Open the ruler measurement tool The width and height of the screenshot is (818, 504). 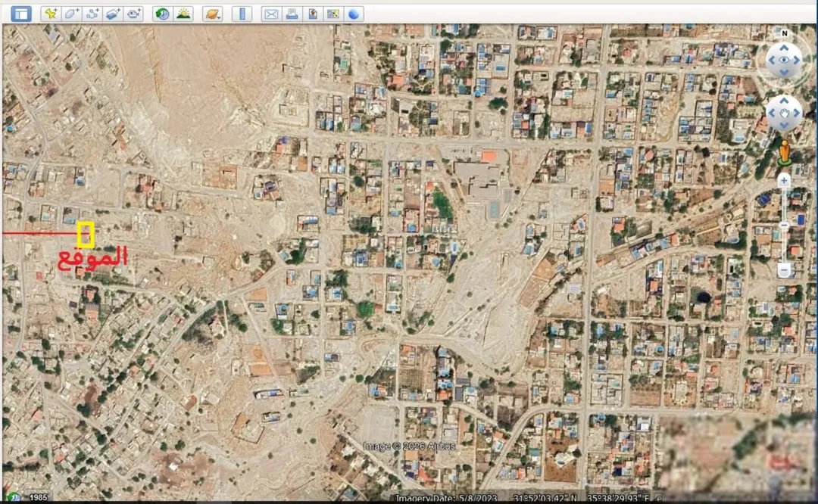tap(242, 14)
